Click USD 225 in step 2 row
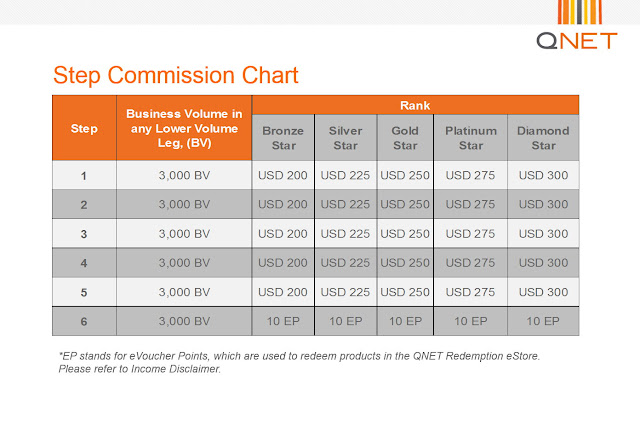 345,204
